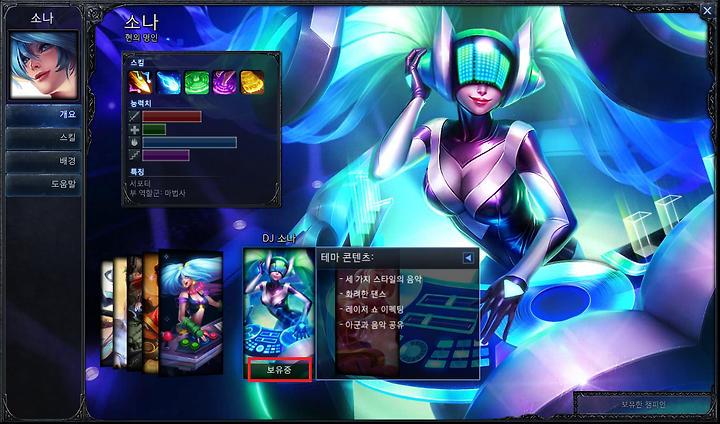Select Sona's passive skill icon with golden blade
This screenshot has width=720, height=424.
(141, 82)
